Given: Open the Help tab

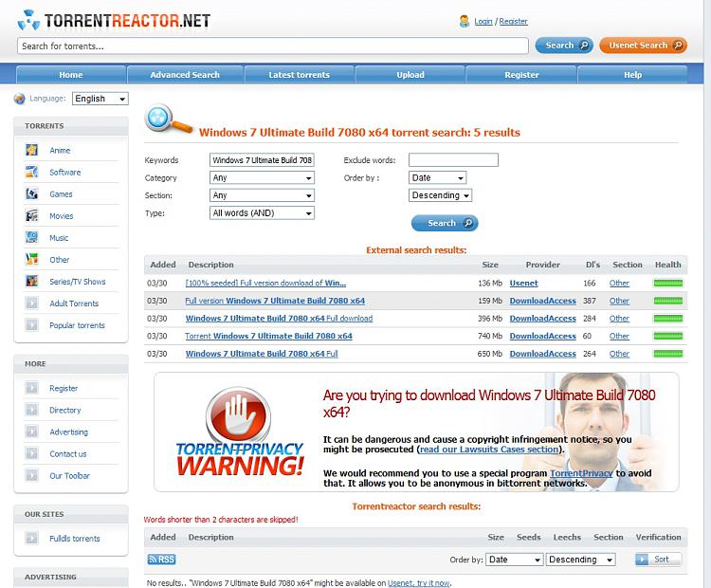Looking at the screenshot, I should [x=632, y=75].
